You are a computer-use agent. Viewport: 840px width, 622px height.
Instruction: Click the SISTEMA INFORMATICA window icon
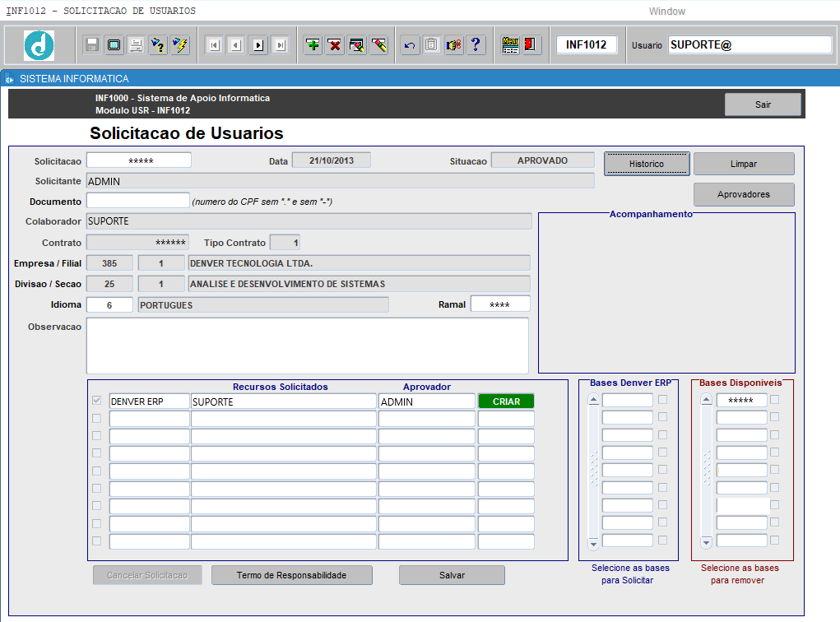point(10,79)
